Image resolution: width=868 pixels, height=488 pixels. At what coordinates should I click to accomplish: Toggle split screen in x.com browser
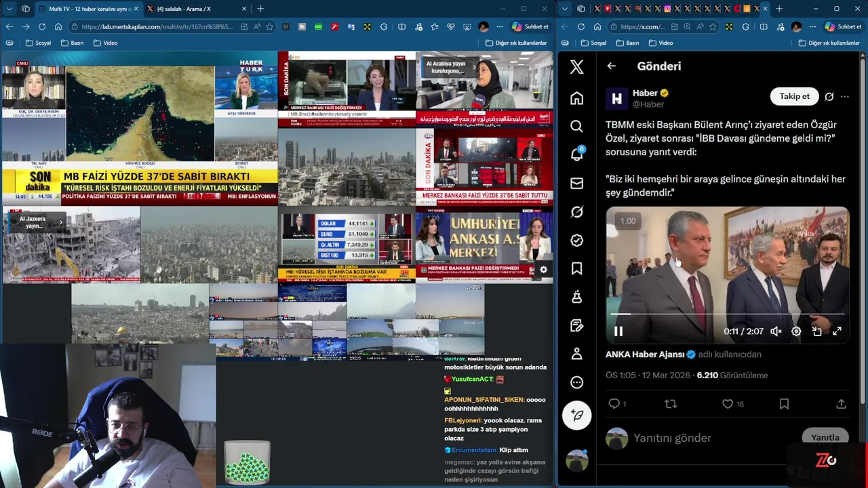click(764, 26)
